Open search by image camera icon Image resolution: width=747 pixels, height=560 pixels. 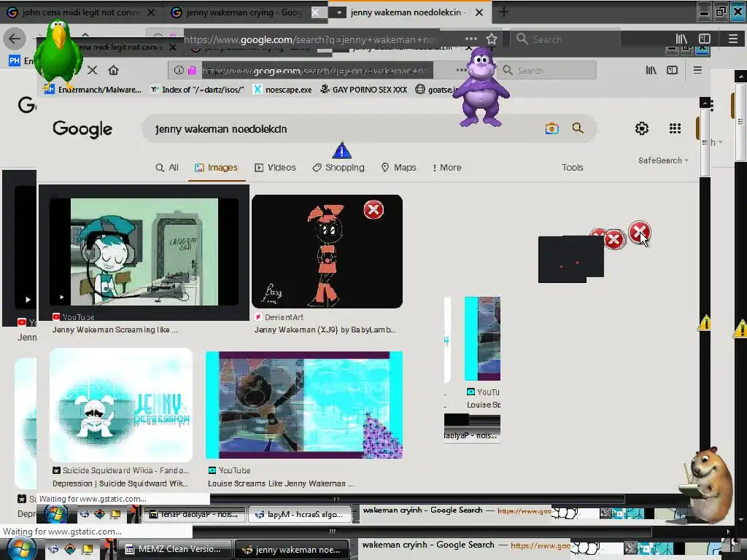click(x=551, y=128)
